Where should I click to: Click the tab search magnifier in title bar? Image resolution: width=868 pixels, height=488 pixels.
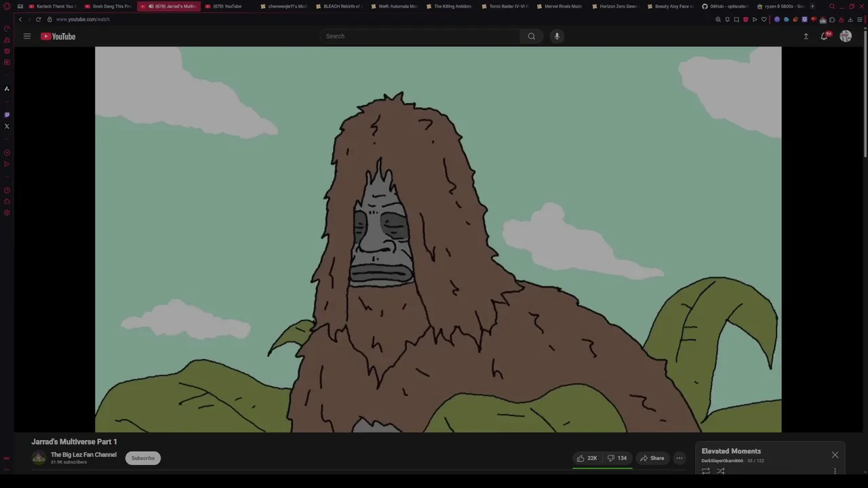[x=832, y=6]
